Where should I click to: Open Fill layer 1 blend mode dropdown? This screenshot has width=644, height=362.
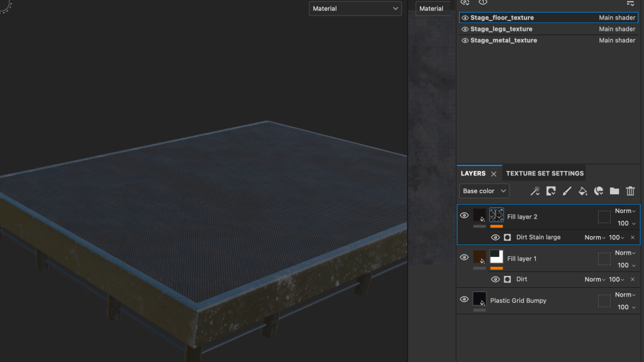pos(625,253)
